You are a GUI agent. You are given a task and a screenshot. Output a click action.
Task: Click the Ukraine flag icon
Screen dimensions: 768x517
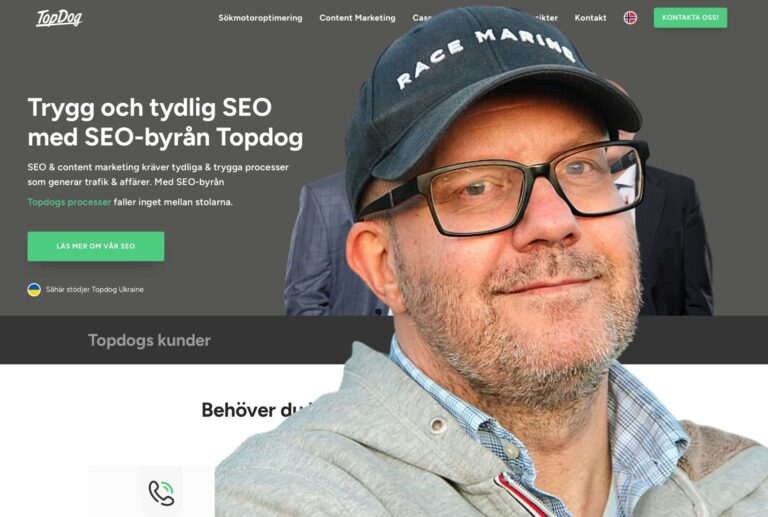coord(34,289)
